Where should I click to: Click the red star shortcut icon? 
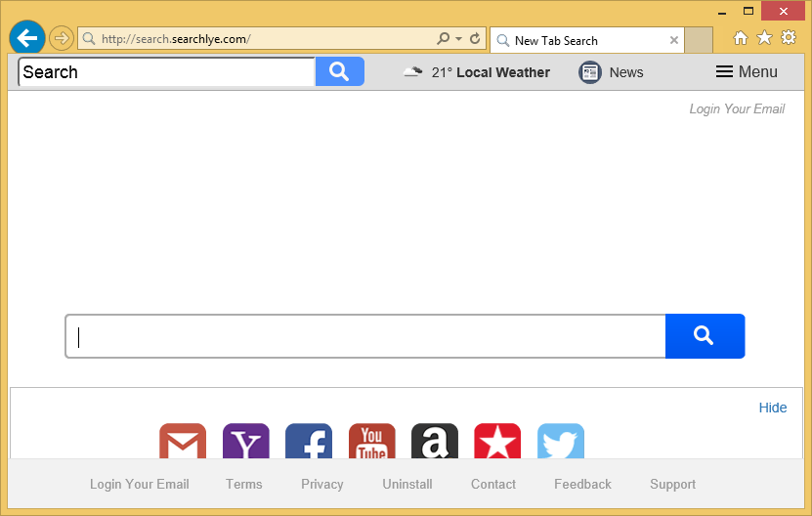(497, 442)
